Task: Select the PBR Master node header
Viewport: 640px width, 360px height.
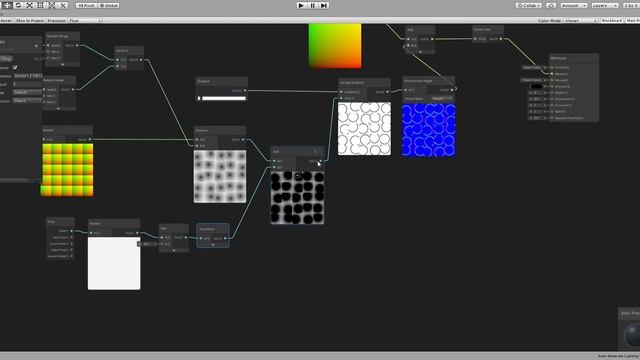Action: point(574,58)
